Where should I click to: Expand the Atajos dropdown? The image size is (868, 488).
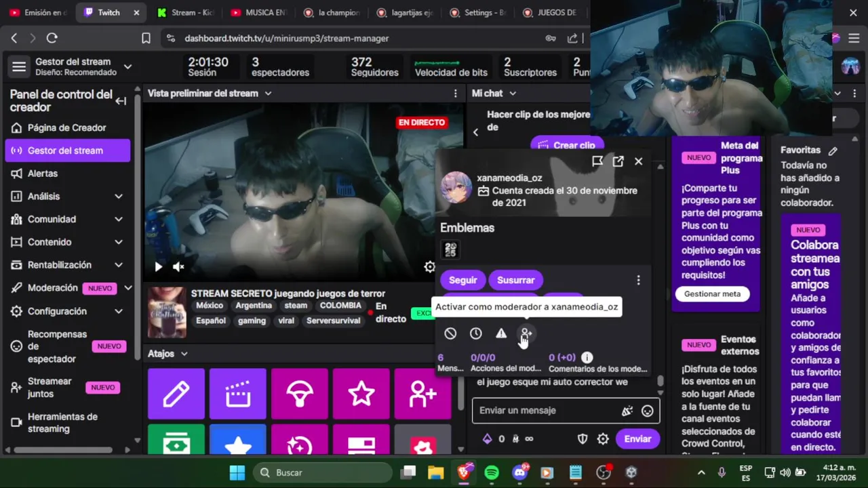click(x=184, y=354)
